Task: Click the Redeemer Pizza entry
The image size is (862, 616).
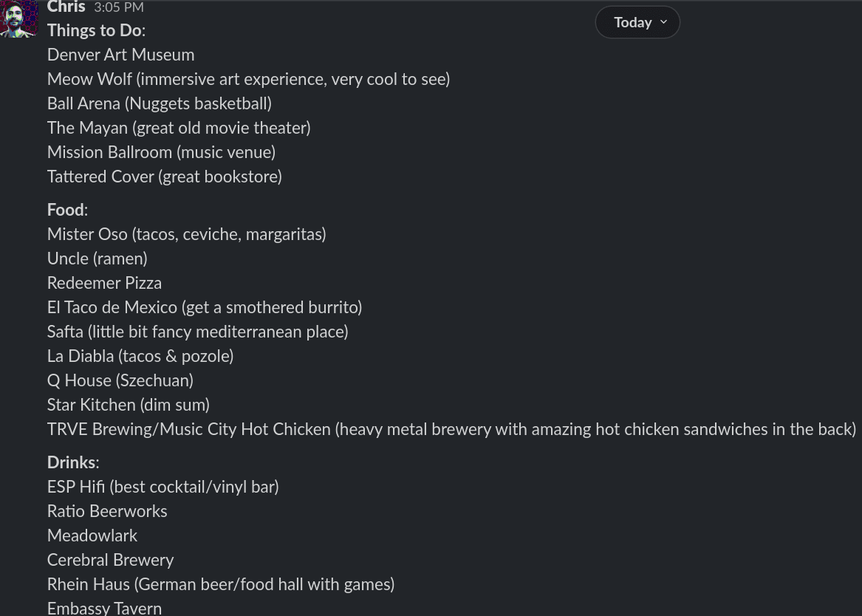Action: pyautogui.click(x=104, y=283)
